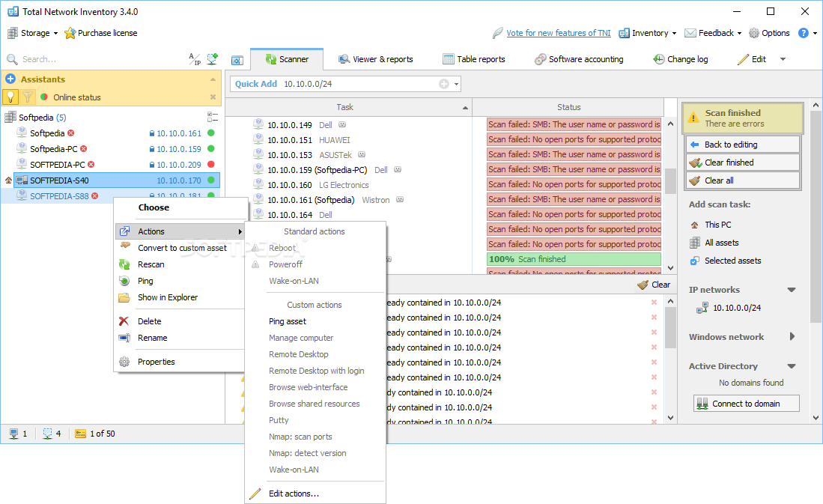Click the 100% Scan finished progress bar

coord(574,259)
